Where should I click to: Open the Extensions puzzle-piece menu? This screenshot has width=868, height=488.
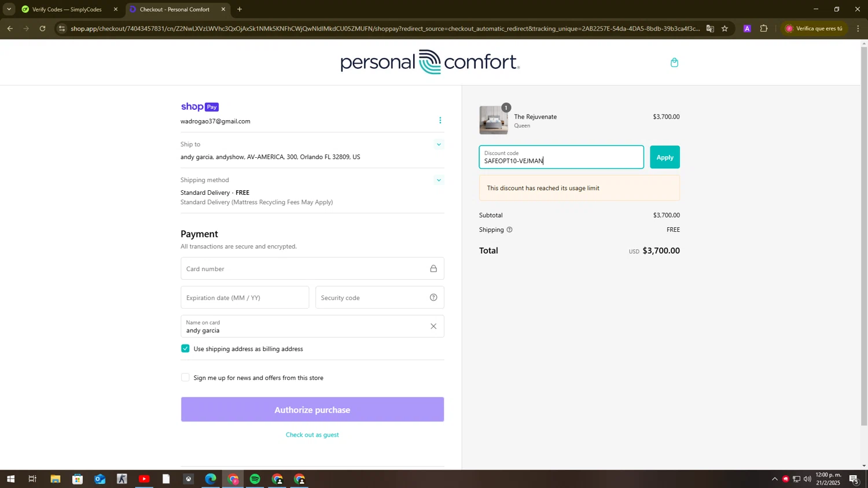764,28
